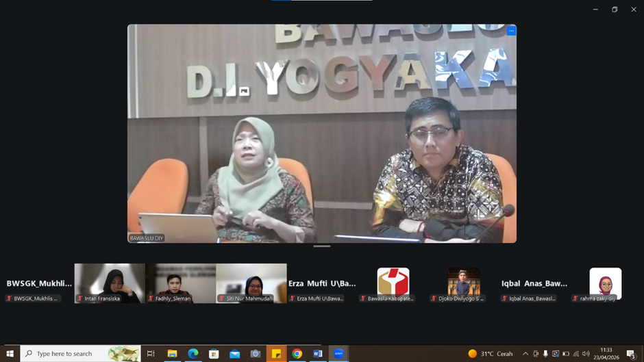
Task: Click the tray icon with a blue dot
Action: coord(556,353)
